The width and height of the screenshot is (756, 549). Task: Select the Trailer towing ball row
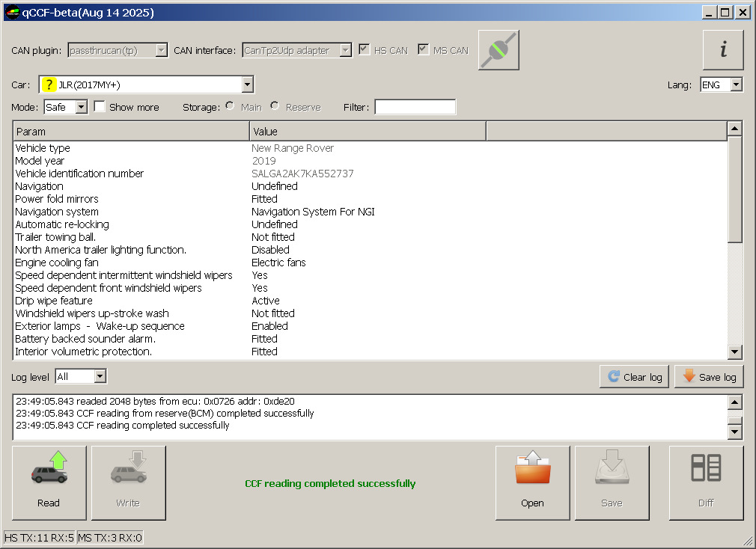pyautogui.click(x=371, y=237)
